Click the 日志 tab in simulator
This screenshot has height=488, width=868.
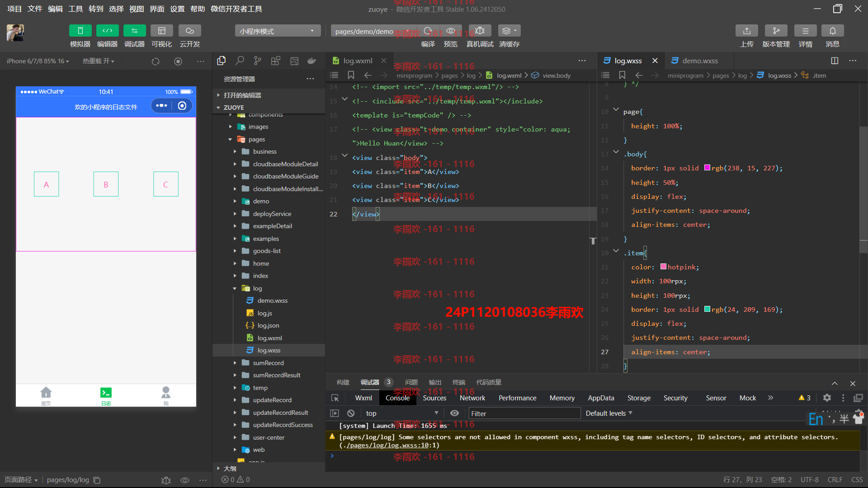pyautogui.click(x=106, y=396)
